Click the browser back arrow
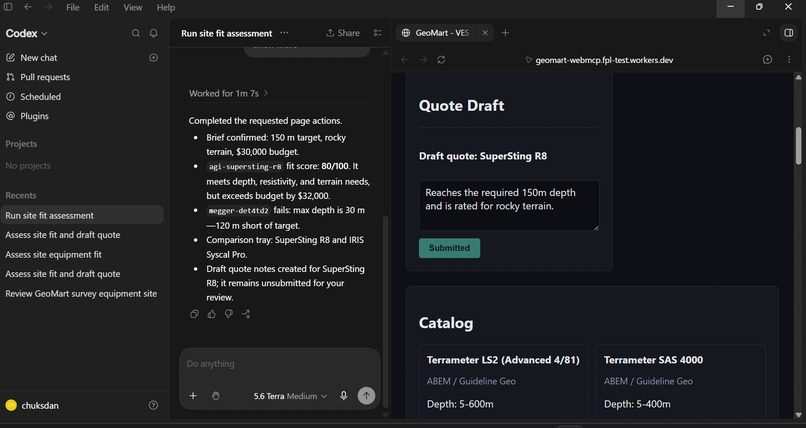Screen dimensions: 806x428 (405, 60)
